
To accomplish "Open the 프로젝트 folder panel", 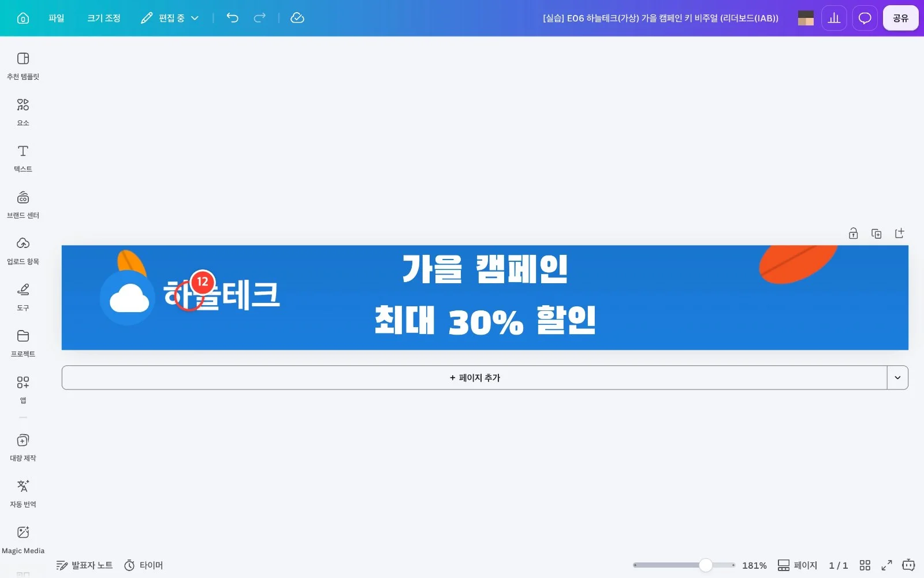I will [x=23, y=343].
